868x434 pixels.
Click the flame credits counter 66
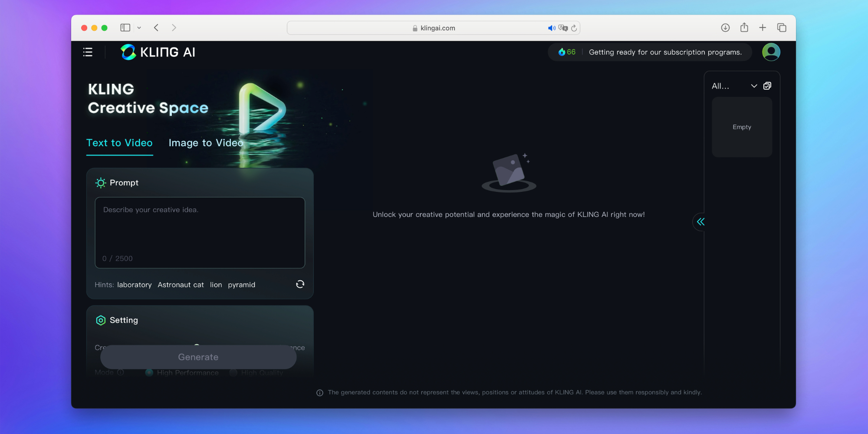(x=567, y=52)
